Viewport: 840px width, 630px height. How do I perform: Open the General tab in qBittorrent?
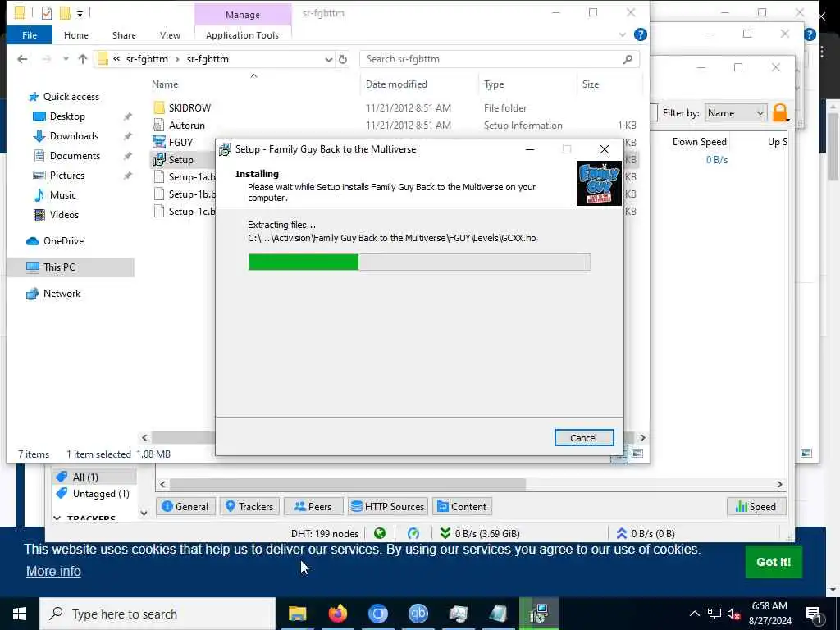click(x=185, y=506)
